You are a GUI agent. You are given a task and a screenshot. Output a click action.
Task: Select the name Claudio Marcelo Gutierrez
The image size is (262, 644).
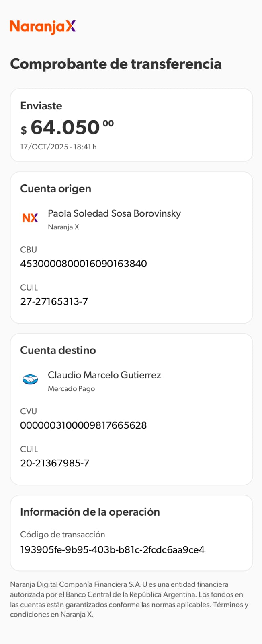click(x=104, y=375)
